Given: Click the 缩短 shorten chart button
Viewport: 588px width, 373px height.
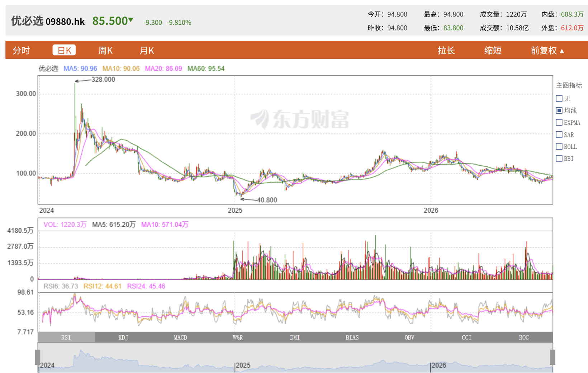Looking at the screenshot, I should pos(493,51).
